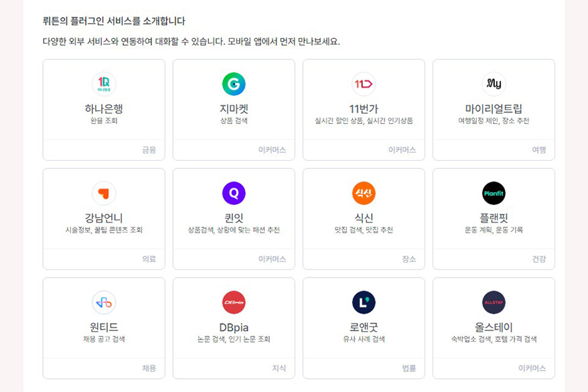588x392 pixels.
Task: Open the purple 퀸잇 Q icon
Action: tap(233, 192)
